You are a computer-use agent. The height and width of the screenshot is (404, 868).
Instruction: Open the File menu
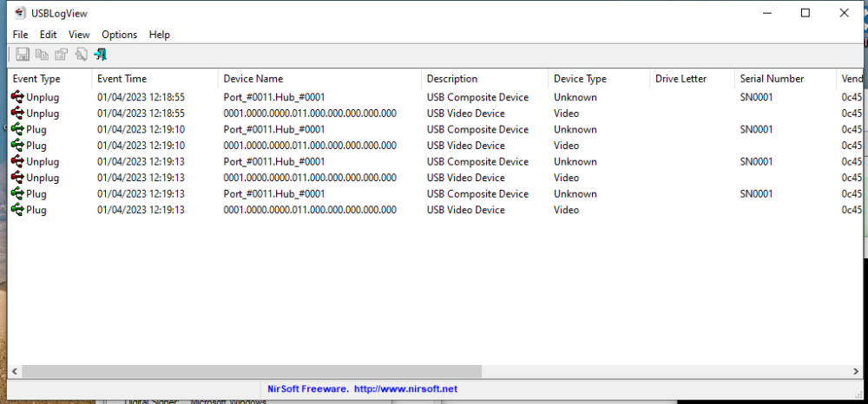21,35
